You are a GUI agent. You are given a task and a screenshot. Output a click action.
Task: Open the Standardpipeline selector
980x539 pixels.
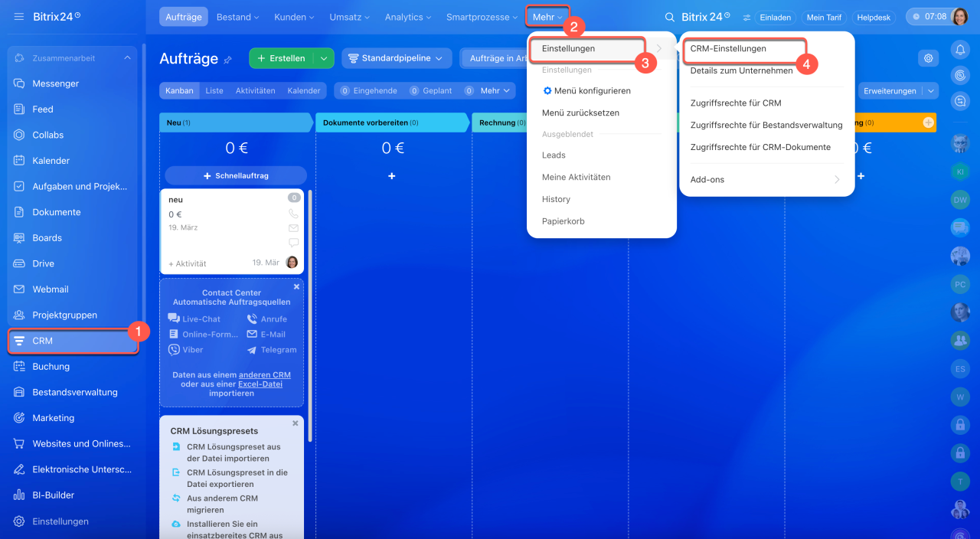(397, 58)
